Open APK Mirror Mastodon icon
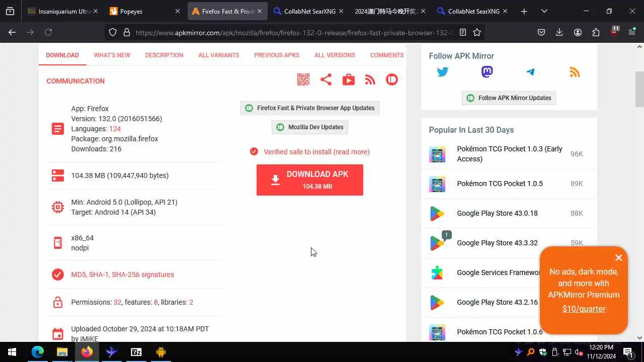The width and height of the screenshot is (644, 362). pyautogui.click(x=487, y=72)
